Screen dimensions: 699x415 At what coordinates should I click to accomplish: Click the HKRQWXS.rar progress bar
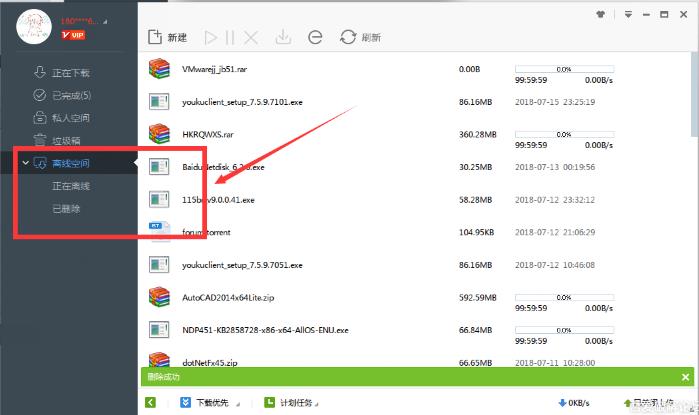pyautogui.click(x=564, y=134)
